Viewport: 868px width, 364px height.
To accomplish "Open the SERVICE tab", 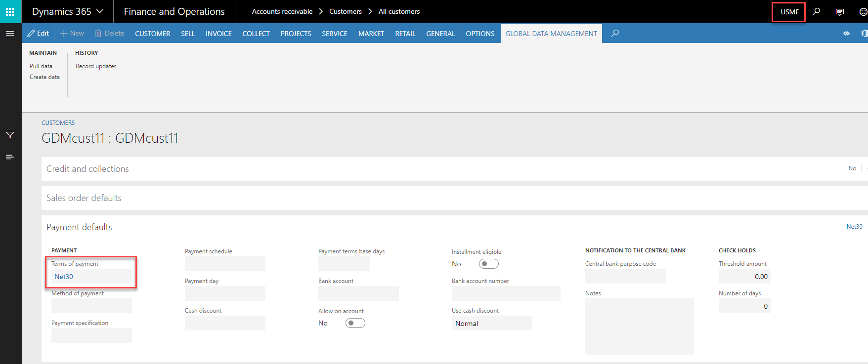I will (335, 34).
